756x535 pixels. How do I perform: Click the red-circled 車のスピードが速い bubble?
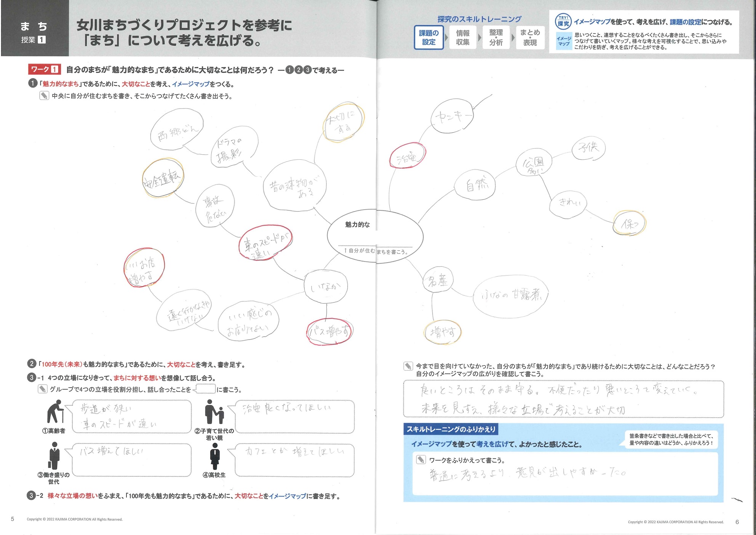(265, 242)
